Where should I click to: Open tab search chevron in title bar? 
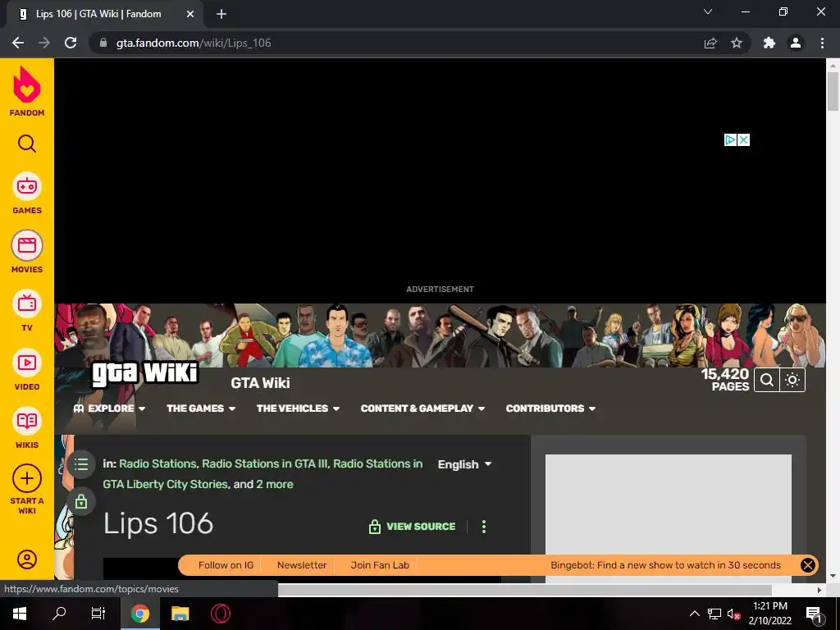708,11
